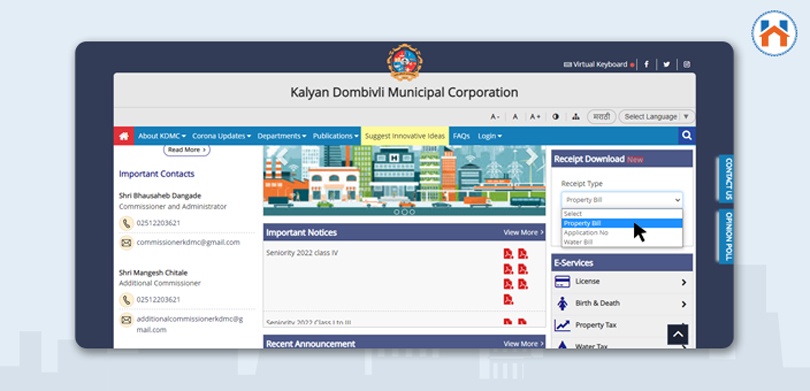The image size is (810, 391).
Task: Click "commissionerkdmc@gmail.com" email text
Action: tap(188, 242)
